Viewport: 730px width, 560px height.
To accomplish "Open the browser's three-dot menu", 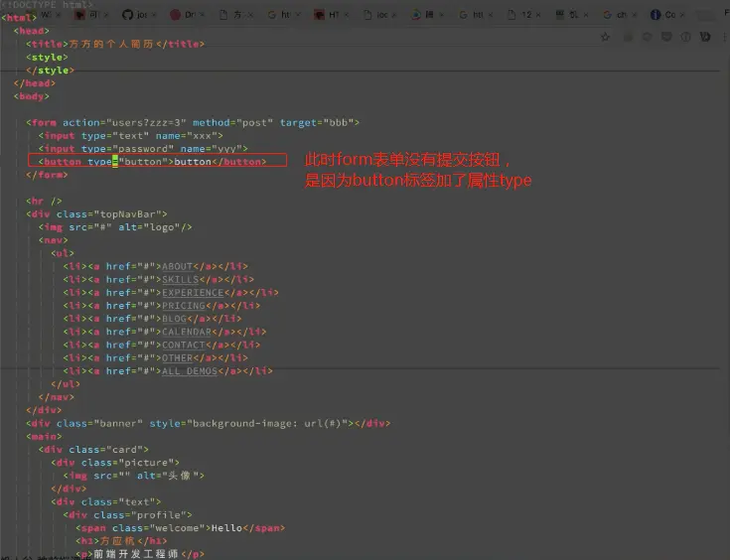I will pos(724,37).
